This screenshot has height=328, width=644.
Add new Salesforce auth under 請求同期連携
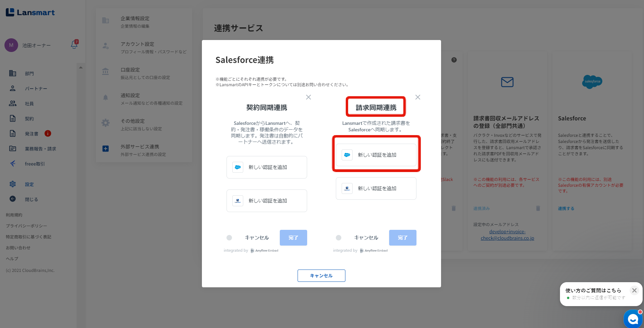pos(376,155)
